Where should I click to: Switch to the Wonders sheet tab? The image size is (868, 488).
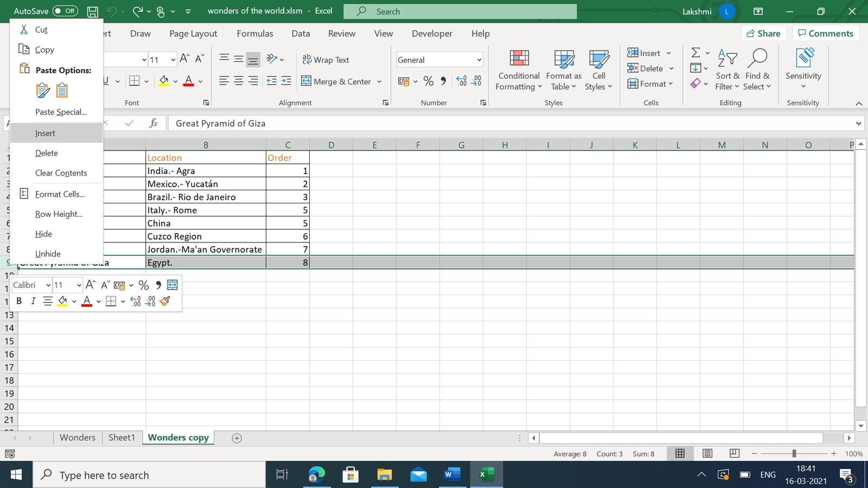(78, 438)
